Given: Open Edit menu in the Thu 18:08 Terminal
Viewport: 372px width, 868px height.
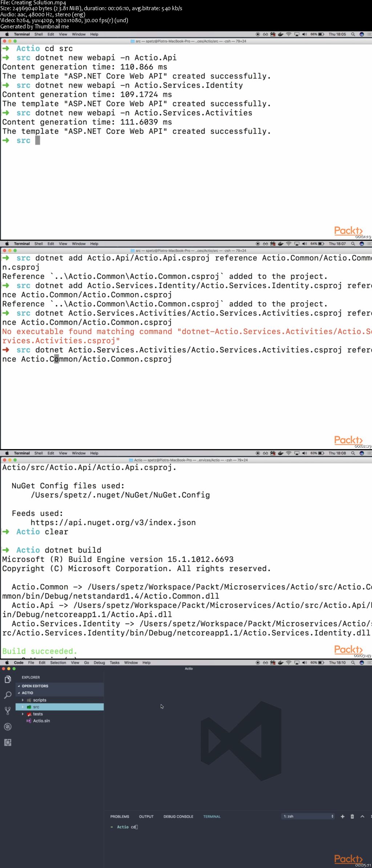Looking at the screenshot, I should click(x=51, y=453).
